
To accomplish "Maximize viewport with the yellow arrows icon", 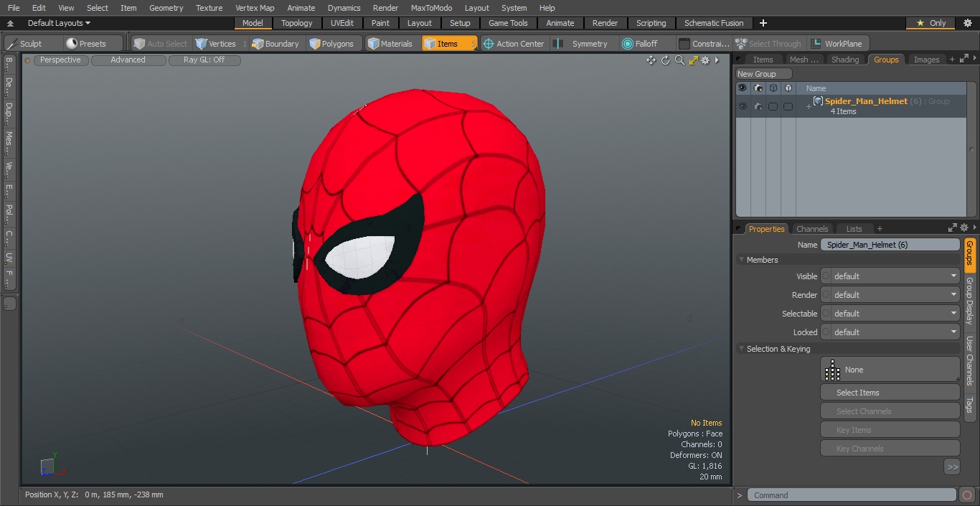I will (x=693, y=60).
